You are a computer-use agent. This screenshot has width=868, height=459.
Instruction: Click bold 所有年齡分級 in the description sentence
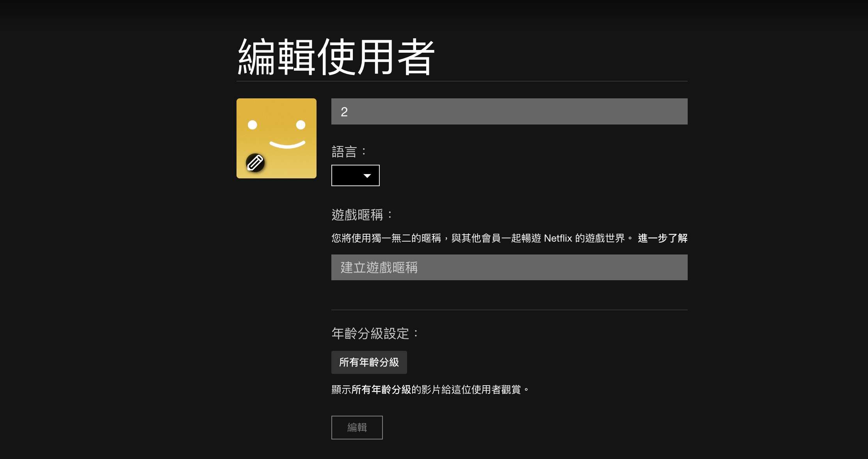[x=381, y=390]
